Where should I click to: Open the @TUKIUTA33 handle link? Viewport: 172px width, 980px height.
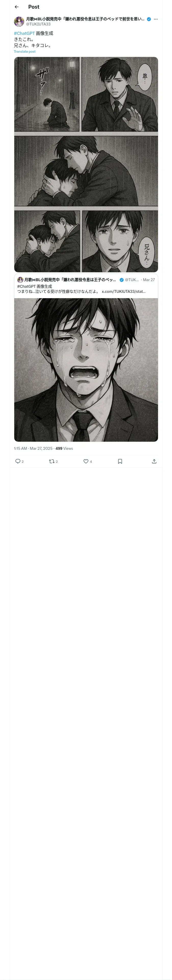coord(38,24)
